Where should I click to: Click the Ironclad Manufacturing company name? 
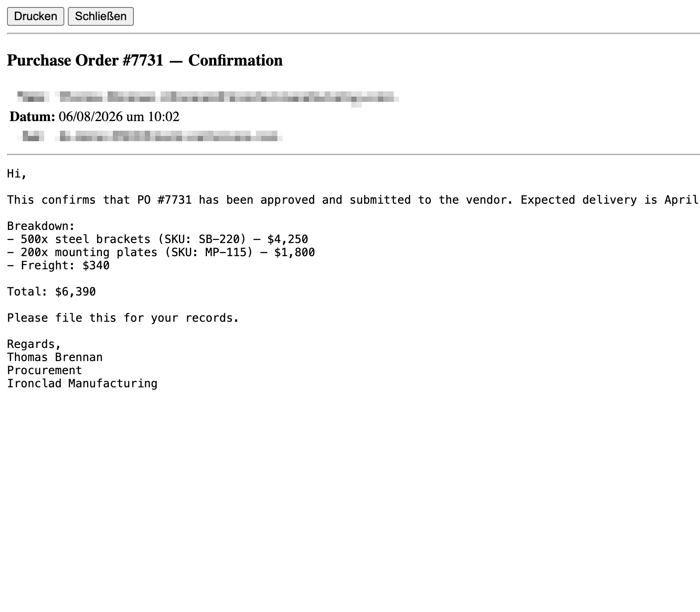[x=82, y=384]
